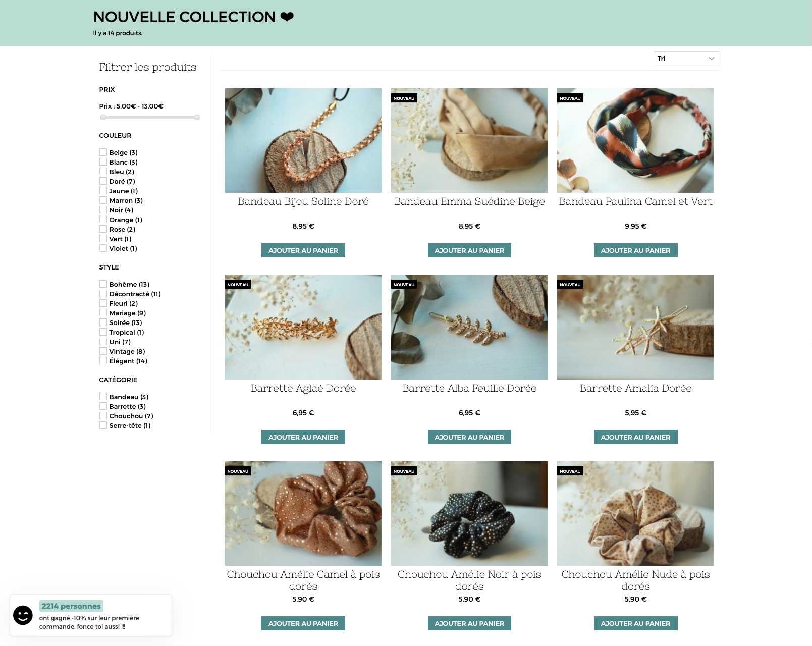Open Barrette Alba Feuille Dorée title link
This screenshot has height=646, width=812.
tap(469, 388)
